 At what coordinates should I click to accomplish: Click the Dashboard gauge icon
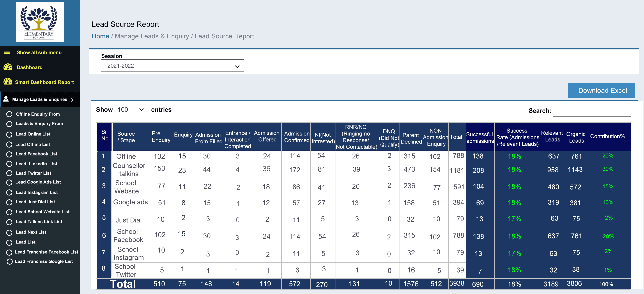pyautogui.click(x=8, y=67)
